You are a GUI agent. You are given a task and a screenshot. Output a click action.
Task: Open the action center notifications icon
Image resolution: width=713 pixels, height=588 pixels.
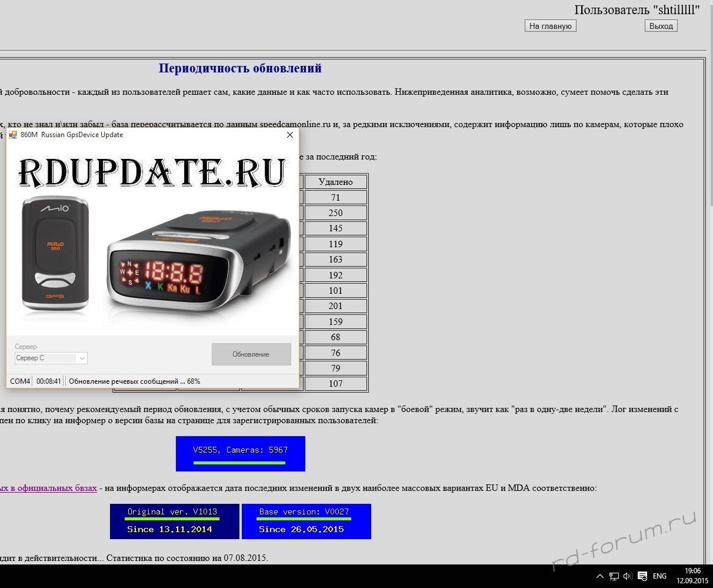click(x=642, y=576)
